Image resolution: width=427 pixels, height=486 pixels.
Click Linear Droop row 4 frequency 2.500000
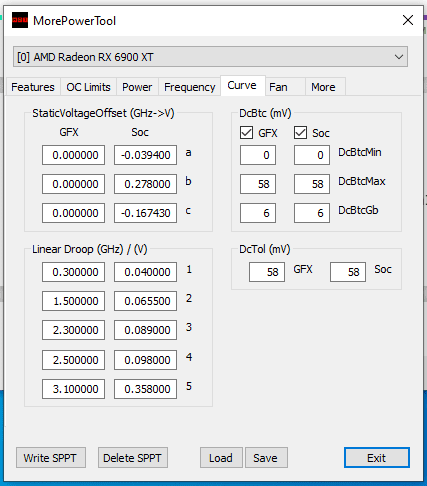(x=73, y=360)
